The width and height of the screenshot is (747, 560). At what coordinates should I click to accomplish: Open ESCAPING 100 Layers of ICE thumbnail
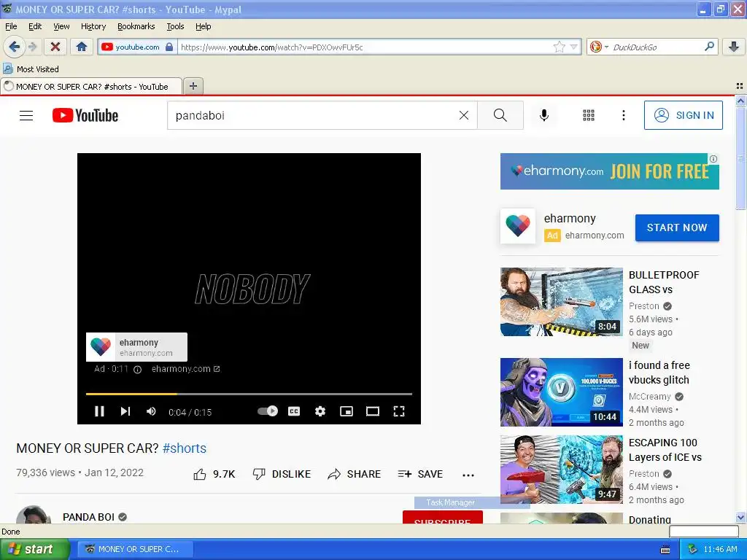coord(561,470)
